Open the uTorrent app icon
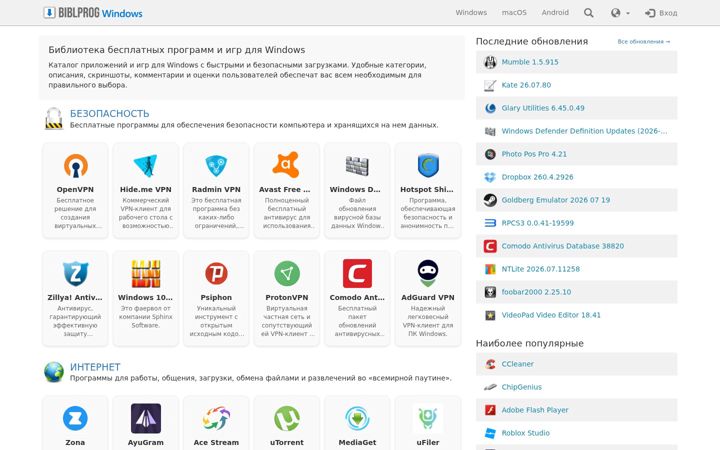720x450 pixels. 287,418
